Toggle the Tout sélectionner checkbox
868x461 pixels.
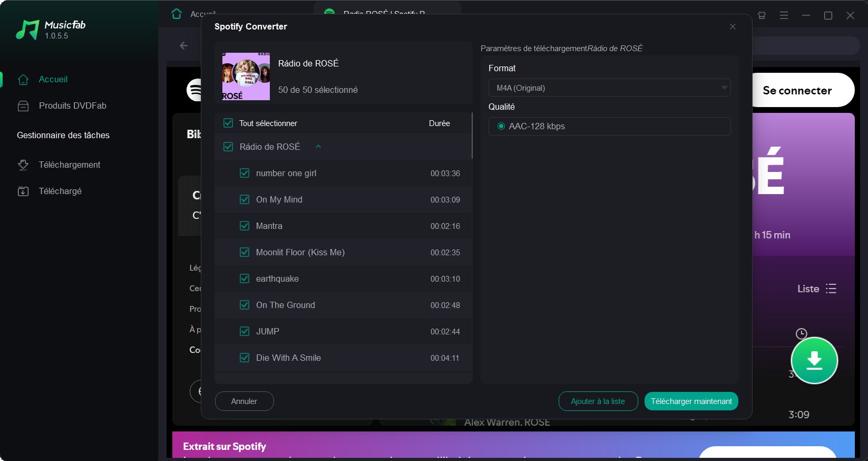coord(228,123)
